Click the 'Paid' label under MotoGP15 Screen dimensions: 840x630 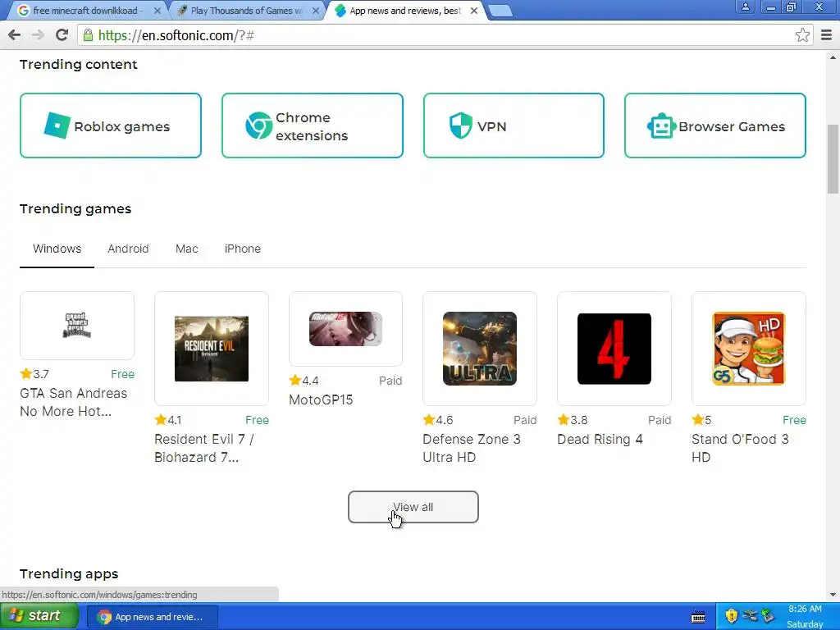[390, 381]
